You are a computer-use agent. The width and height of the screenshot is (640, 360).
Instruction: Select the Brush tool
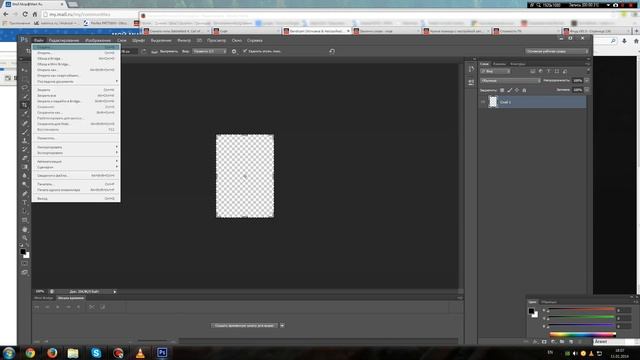point(24,132)
